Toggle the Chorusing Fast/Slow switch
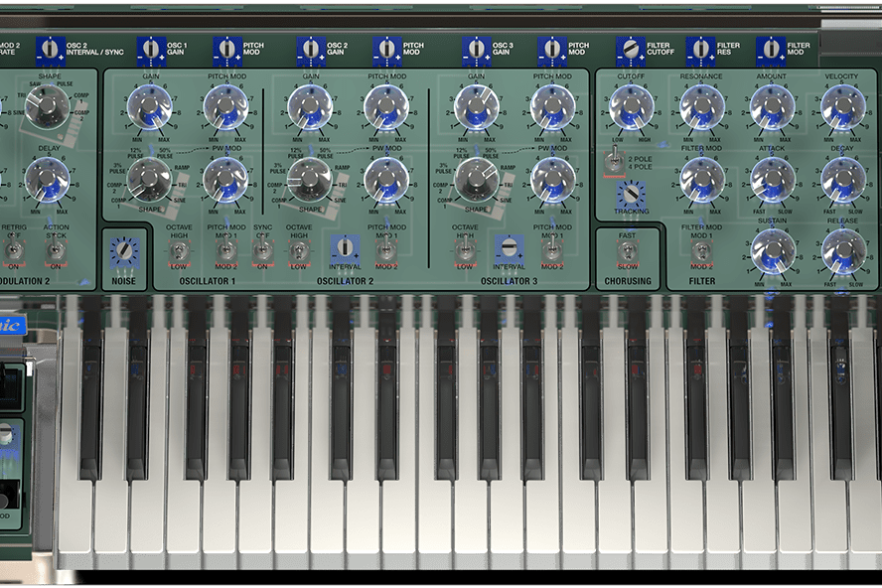882x588 pixels. [x=627, y=251]
